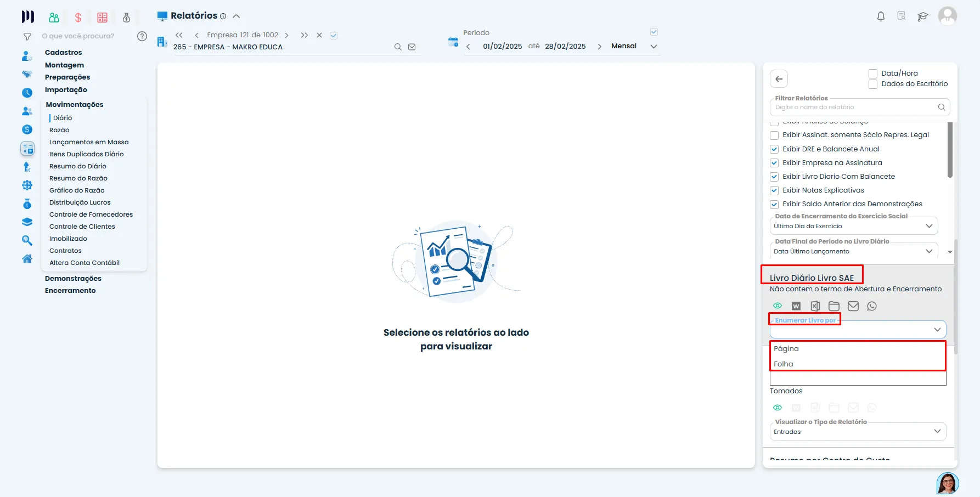
Task: Uncheck Exibir DRE e Balancete Anual
Action: coord(774,149)
